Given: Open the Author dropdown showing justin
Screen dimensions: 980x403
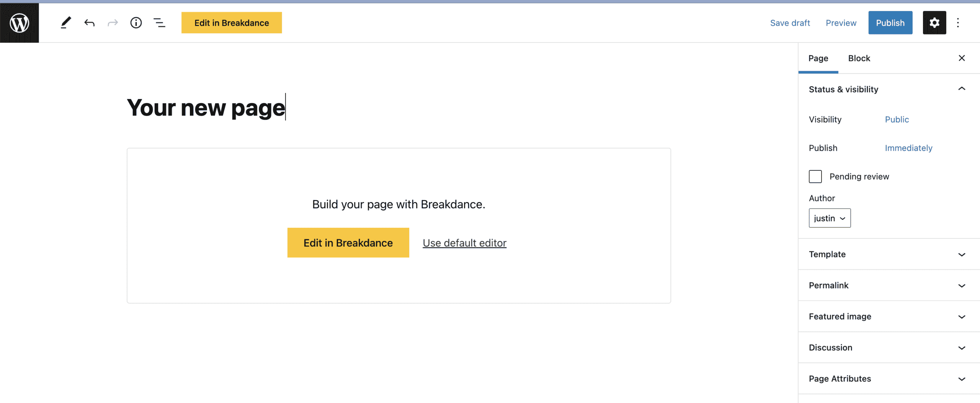Looking at the screenshot, I should tap(830, 218).
